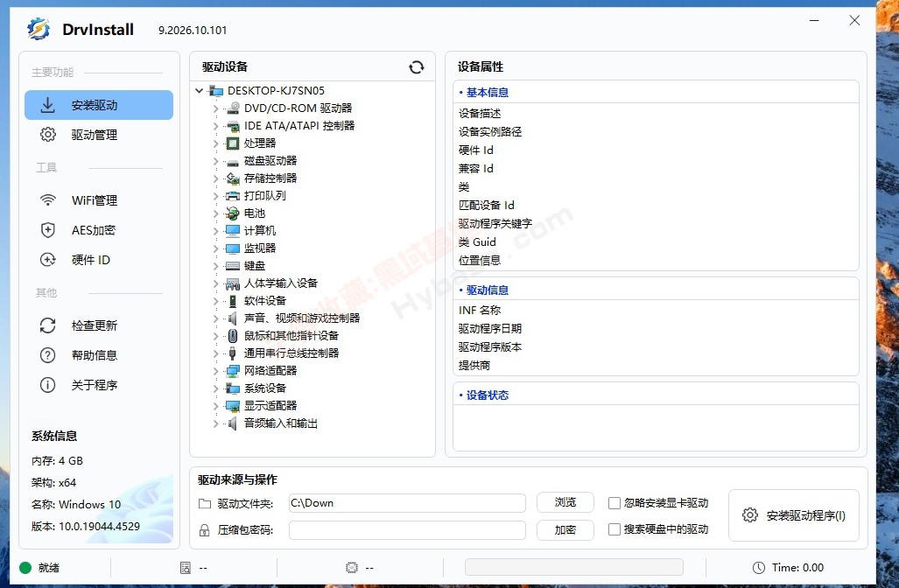The image size is (899, 588).
Task: Click the 版本: 10.0.19044.4529 text
Action: tap(86, 526)
